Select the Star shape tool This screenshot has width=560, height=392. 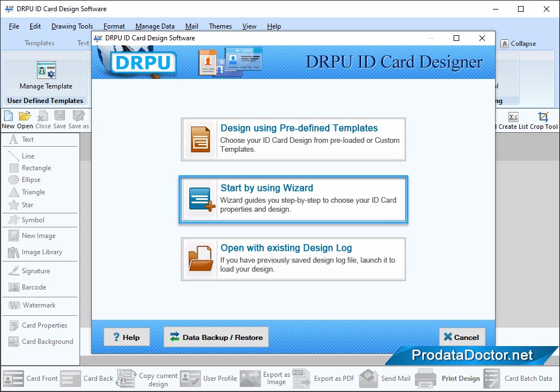point(21,205)
